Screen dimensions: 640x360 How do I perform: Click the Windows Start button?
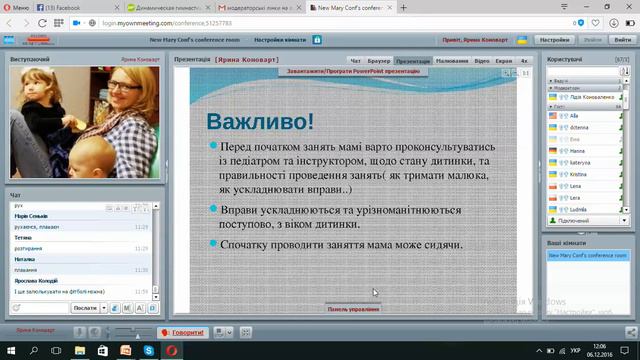(11, 351)
